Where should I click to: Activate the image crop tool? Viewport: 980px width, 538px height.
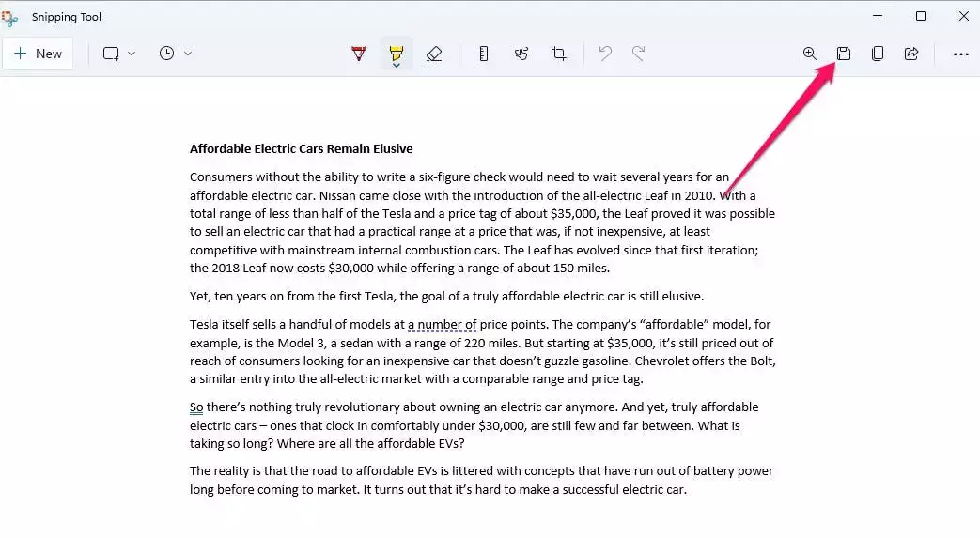point(559,54)
